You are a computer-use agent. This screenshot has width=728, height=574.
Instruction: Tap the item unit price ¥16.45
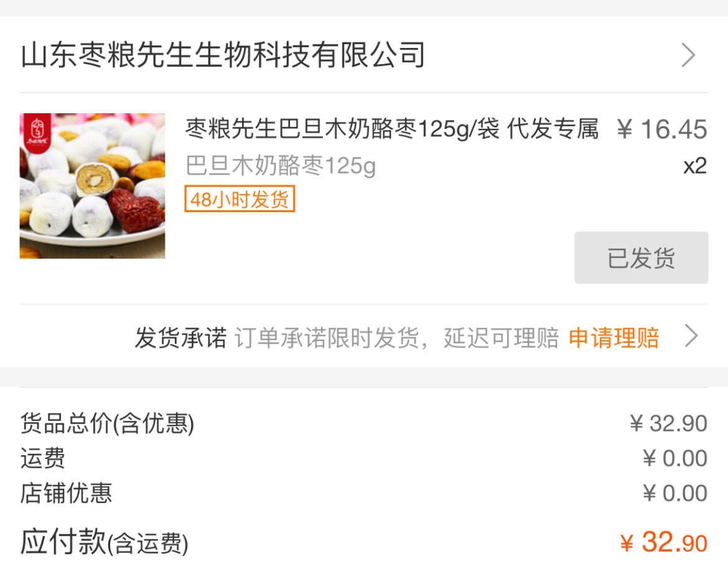tap(662, 129)
